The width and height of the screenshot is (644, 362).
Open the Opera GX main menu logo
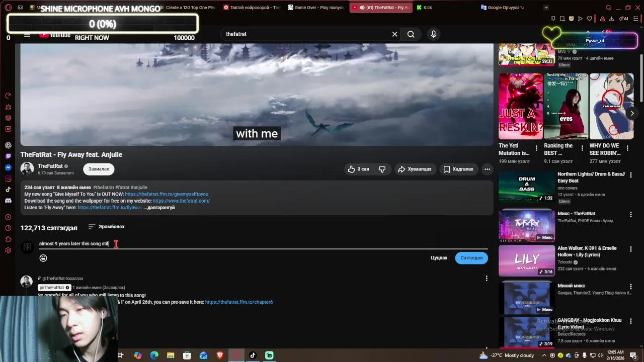click(8, 8)
